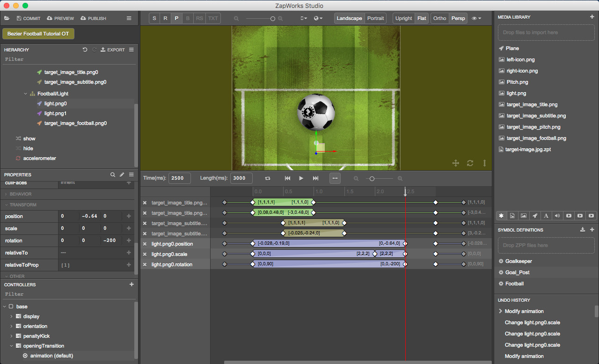Toggle Upright viewing mode
599x364 pixels.
[403, 18]
